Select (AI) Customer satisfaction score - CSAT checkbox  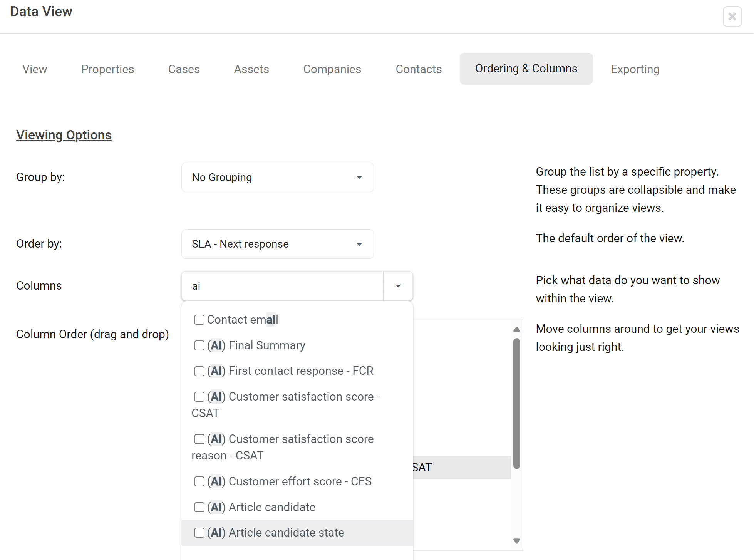pos(199,397)
